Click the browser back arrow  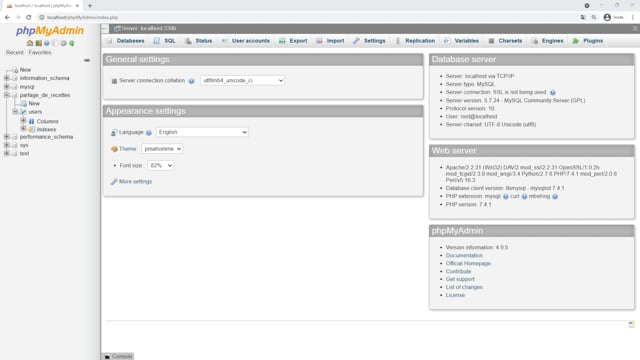[7, 17]
